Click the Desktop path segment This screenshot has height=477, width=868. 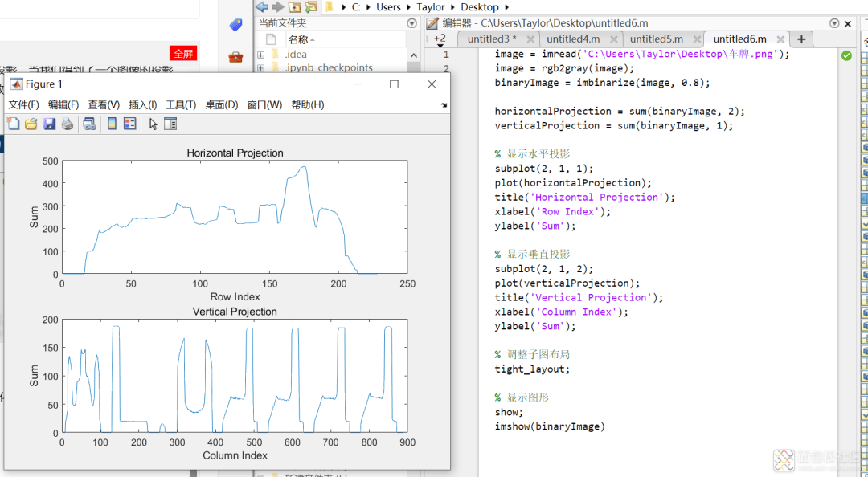coord(479,7)
